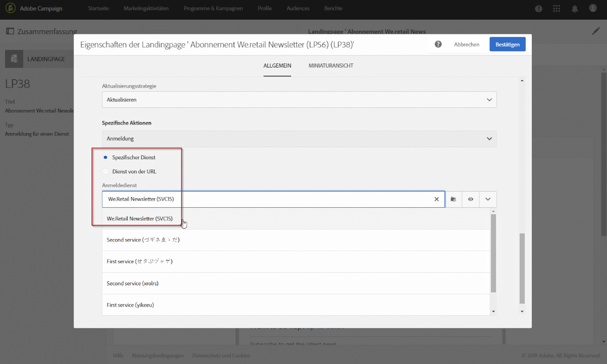Open the apps grid icon
The height and width of the screenshot is (364, 607).
tap(557, 9)
